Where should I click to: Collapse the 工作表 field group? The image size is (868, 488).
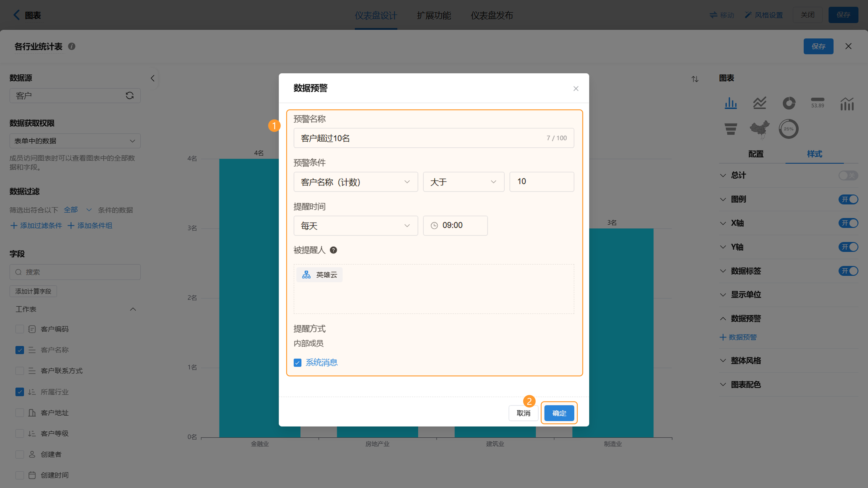[133, 309]
